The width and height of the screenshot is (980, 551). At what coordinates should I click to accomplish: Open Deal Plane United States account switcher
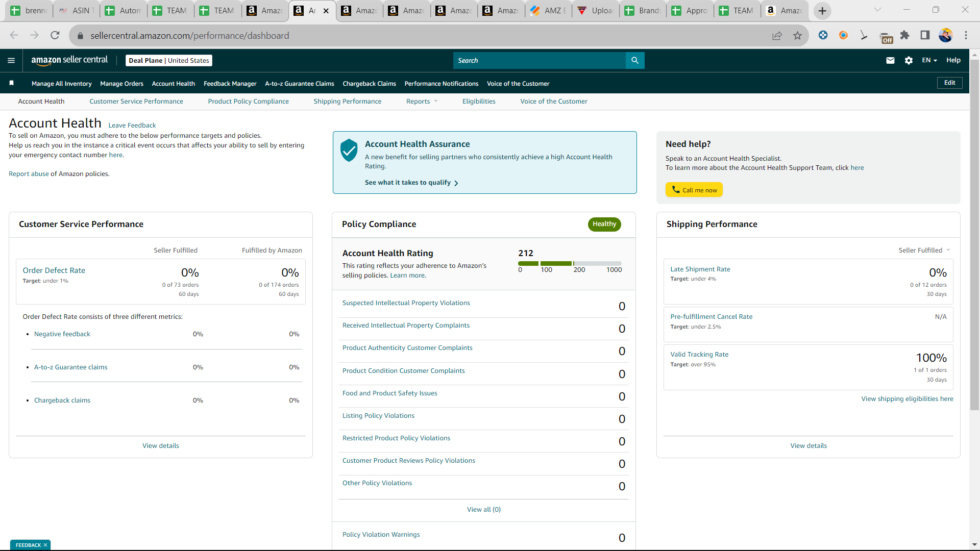(169, 60)
